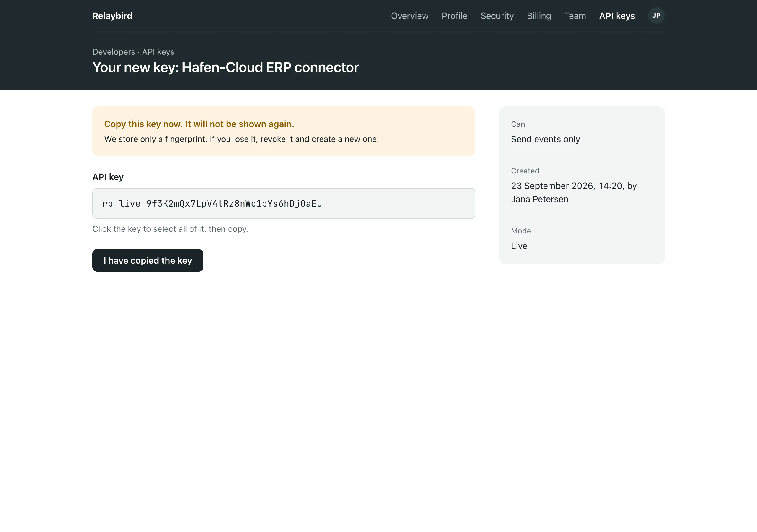
Task: Click the page title 'Your new key: Hafen-Cloud ERP connector'
Action: (225, 67)
